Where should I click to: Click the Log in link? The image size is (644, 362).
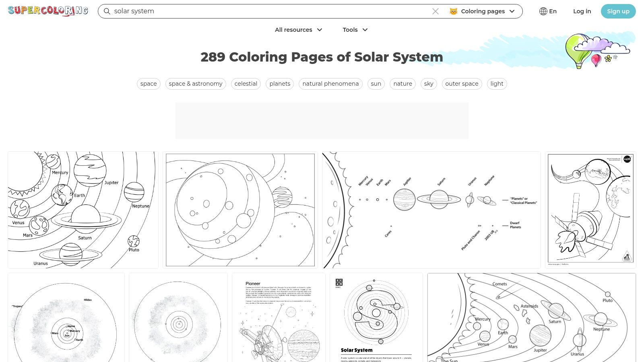pos(582,11)
